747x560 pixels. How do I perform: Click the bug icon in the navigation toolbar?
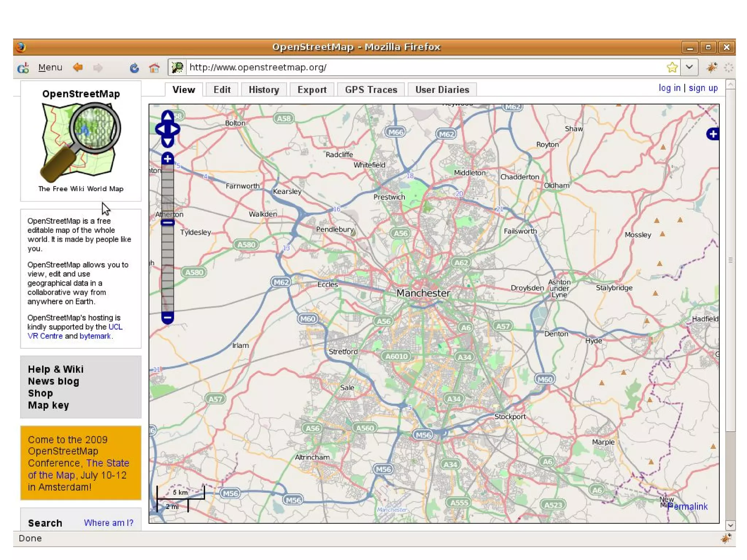[712, 67]
